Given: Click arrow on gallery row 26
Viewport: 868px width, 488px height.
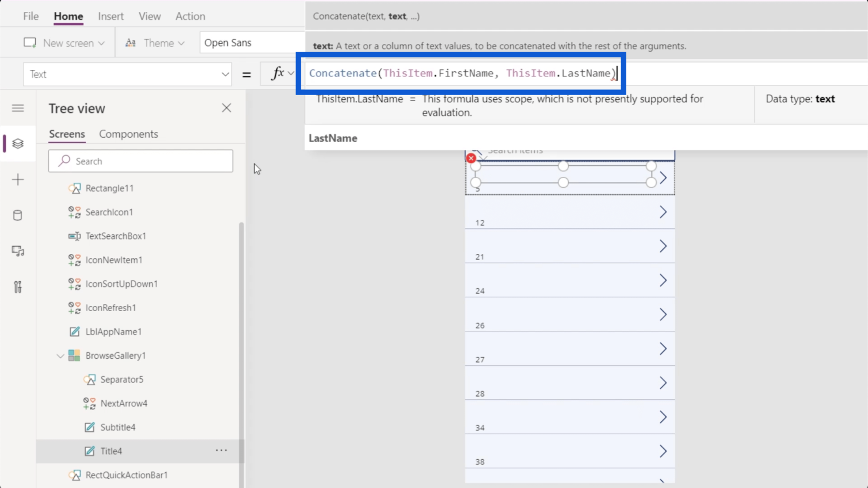Looking at the screenshot, I should 663,314.
